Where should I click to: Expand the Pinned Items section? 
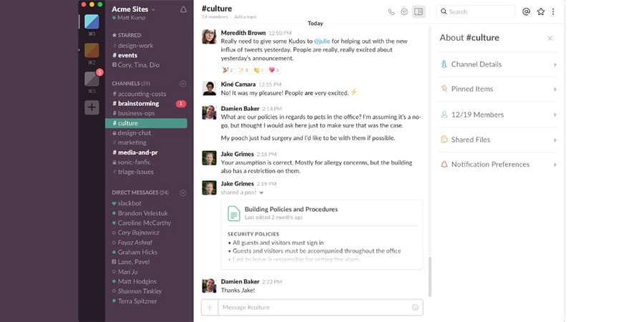497,89
